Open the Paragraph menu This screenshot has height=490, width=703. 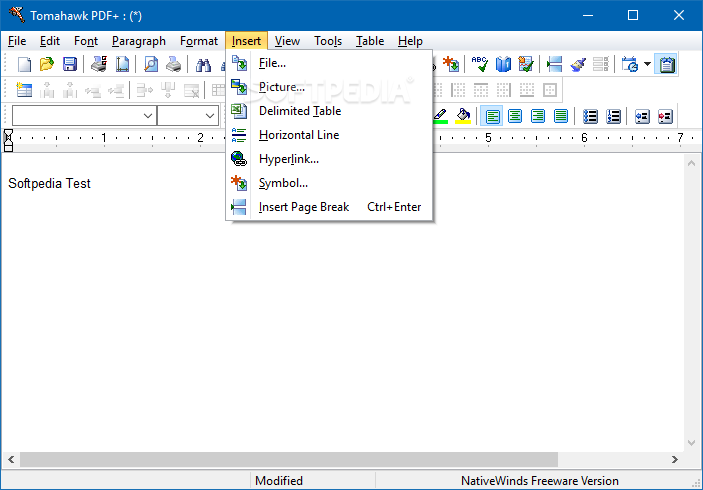click(139, 41)
